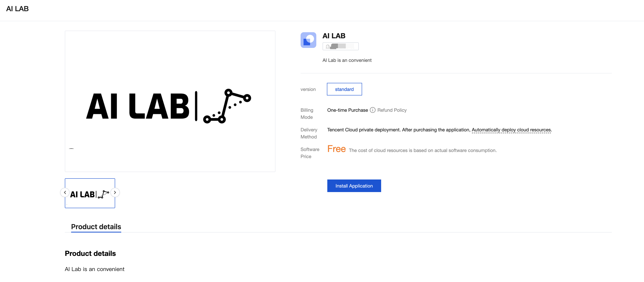
Task: Click the AI LAB page header title
Action: click(x=17, y=9)
